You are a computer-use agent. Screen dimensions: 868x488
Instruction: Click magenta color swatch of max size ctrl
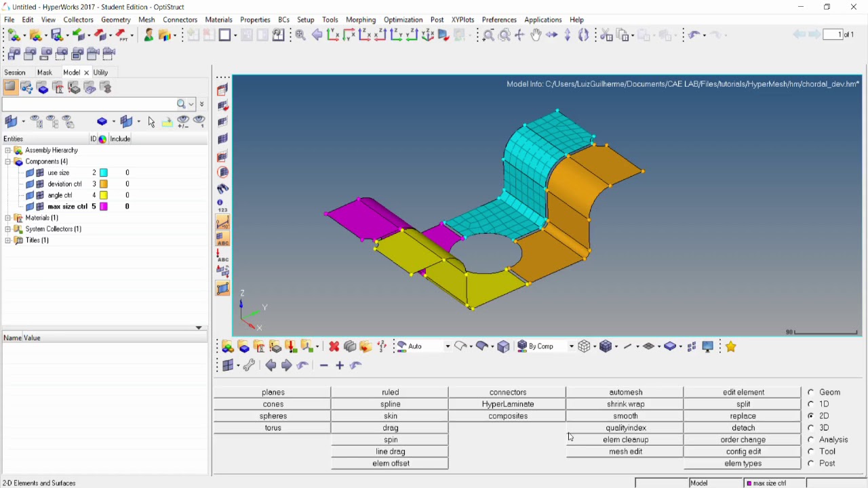point(104,206)
